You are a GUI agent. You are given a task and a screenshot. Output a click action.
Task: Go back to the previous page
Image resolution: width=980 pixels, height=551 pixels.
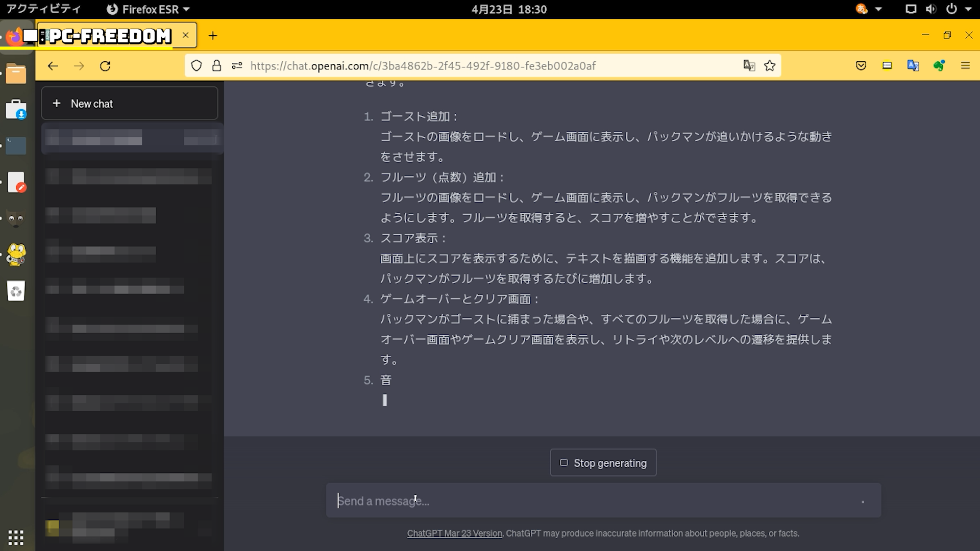click(53, 66)
